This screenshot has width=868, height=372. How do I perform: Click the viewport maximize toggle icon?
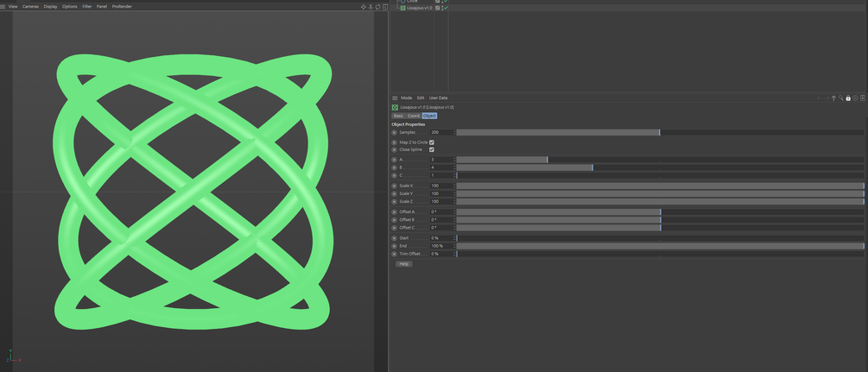click(x=384, y=7)
